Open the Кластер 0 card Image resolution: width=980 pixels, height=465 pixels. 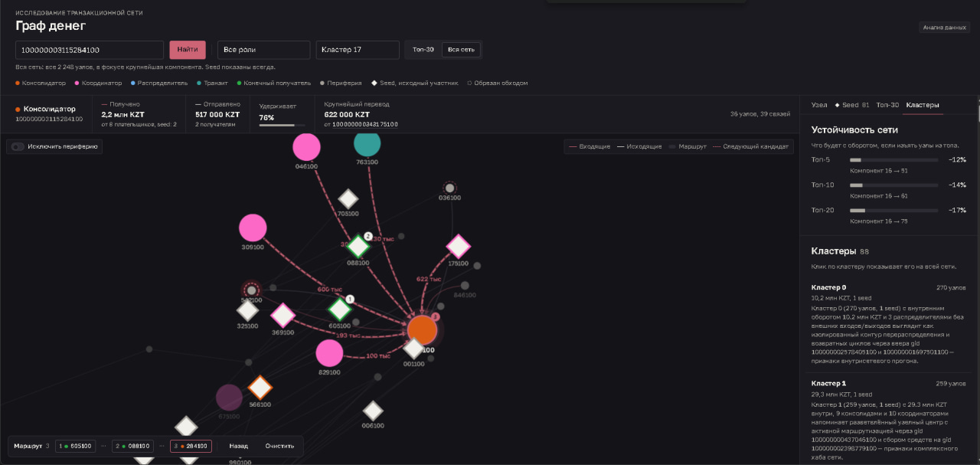click(x=889, y=323)
